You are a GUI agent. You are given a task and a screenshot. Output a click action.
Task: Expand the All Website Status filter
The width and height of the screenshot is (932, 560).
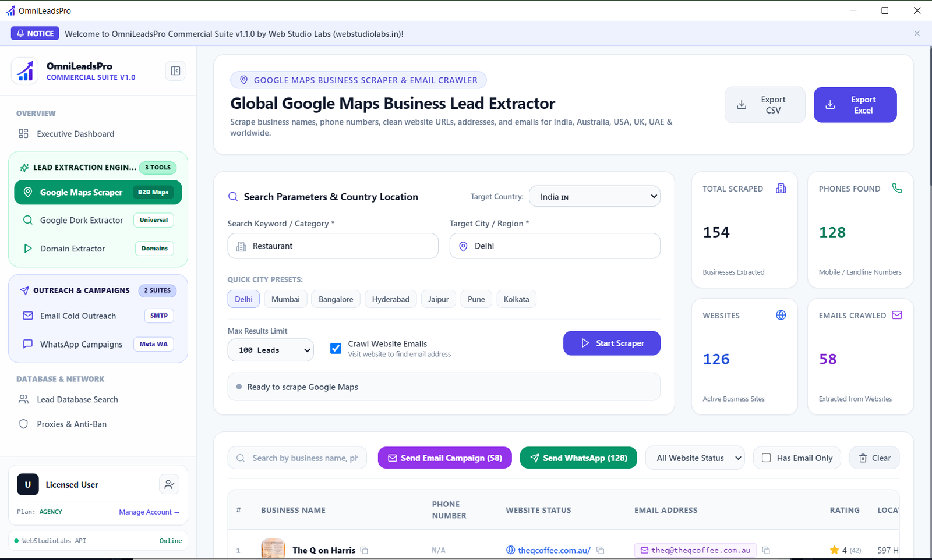tap(695, 458)
